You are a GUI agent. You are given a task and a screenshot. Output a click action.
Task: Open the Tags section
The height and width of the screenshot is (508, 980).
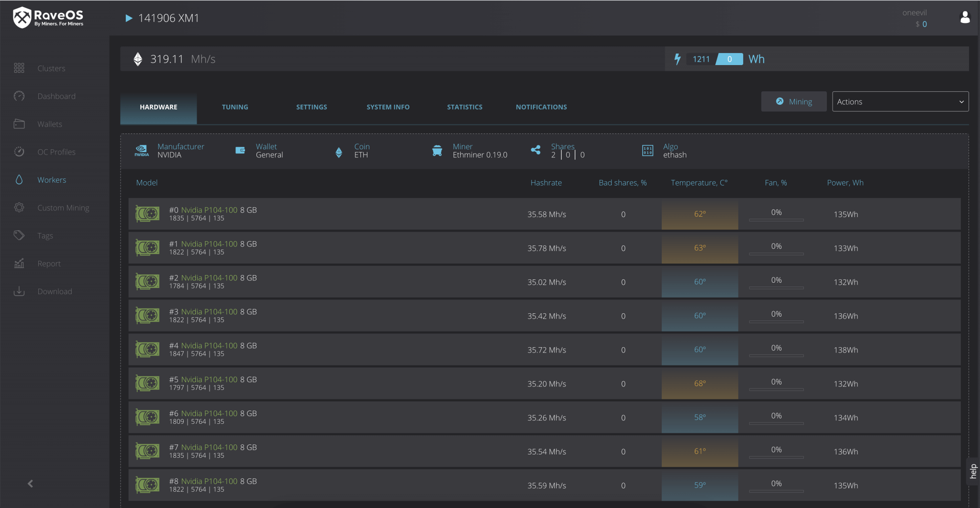[x=45, y=235]
